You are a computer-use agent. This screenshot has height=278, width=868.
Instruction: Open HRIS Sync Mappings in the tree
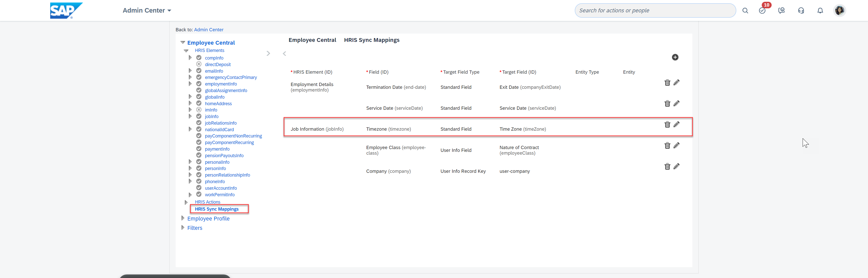click(x=217, y=209)
